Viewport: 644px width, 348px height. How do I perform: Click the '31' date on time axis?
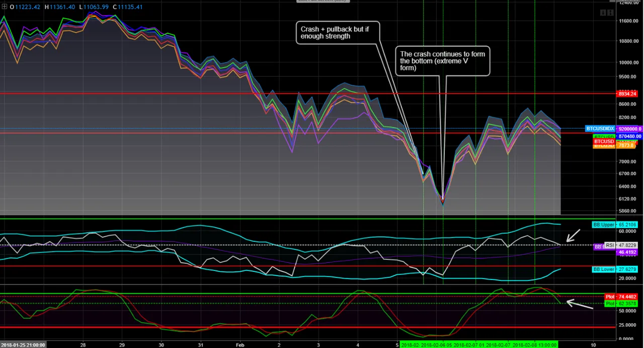pyautogui.click(x=200, y=345)
